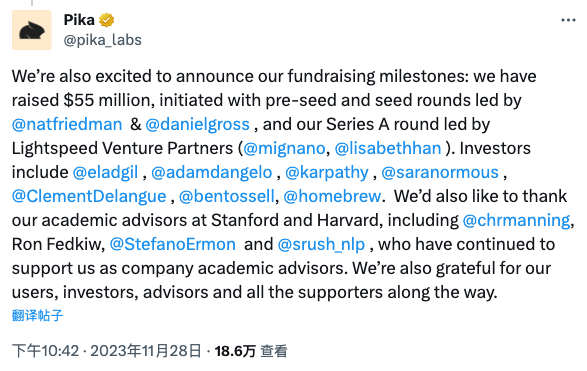Screen dimensions: 587x371
Task: Click the Pika profile avatar
Action: tap(32, 30)
